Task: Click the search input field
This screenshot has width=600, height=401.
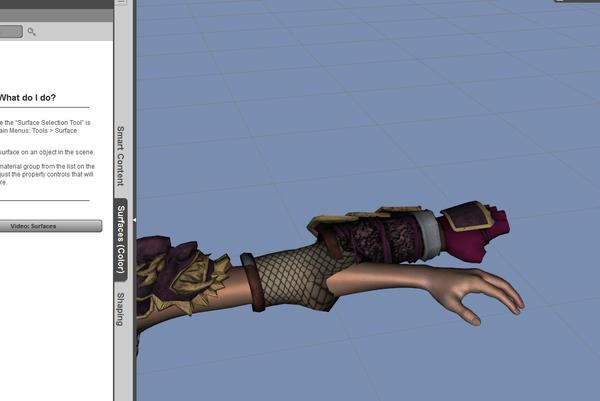Action: tap(11, 32)
